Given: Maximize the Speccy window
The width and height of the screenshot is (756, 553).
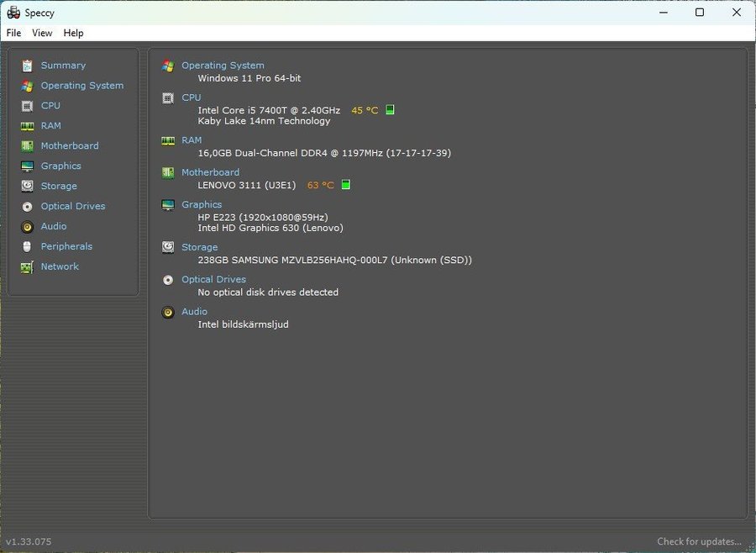Looking at the screenshot, I should (700, 13).
